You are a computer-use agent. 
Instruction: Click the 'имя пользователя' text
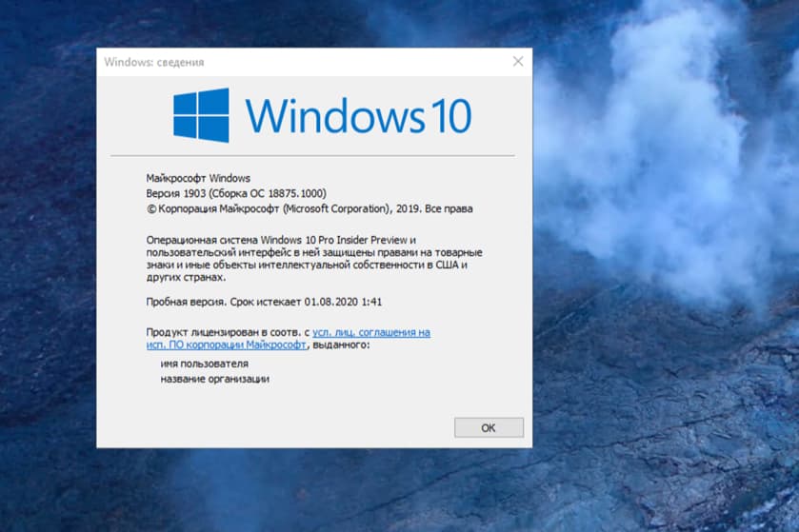(205, 364)
